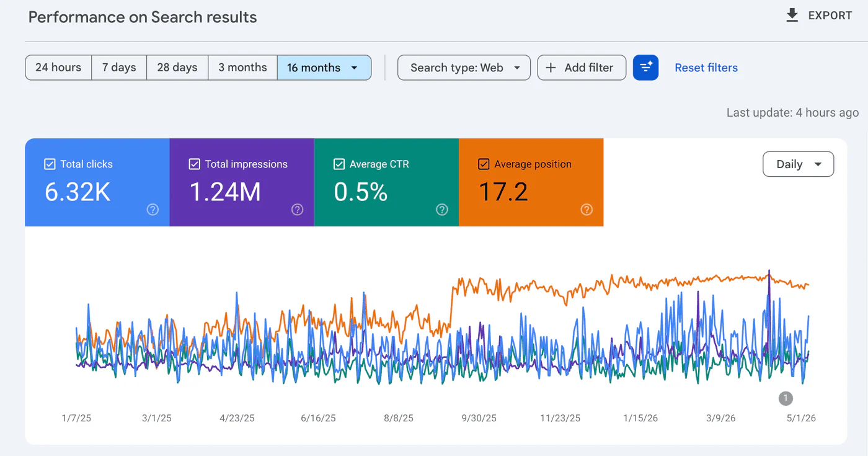Click the 3/9/26 axis date label
868x456 pixels.
point(721,418)
